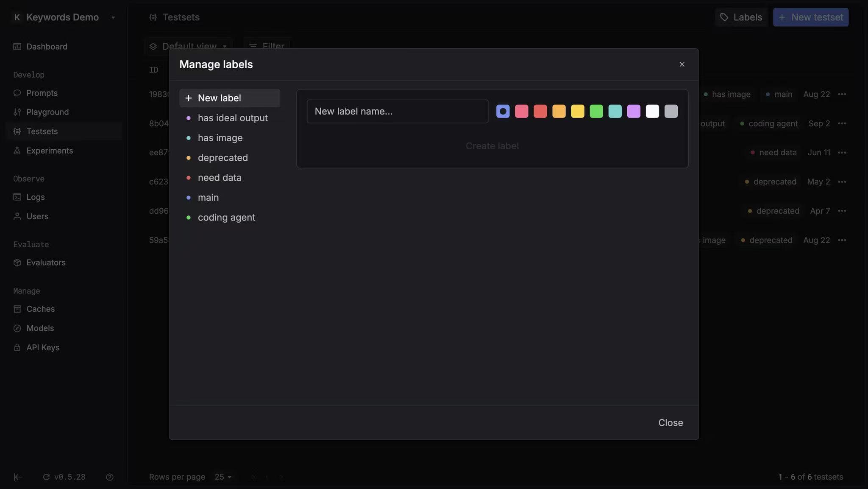Pick the white color swatch
The width and height of the screenshot is (868, 489).
(x=652, y=111)
